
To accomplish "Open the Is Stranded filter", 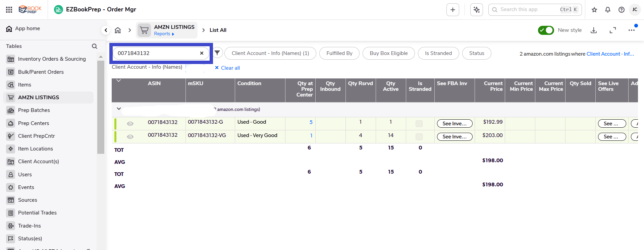I will (x=438, y=53).
